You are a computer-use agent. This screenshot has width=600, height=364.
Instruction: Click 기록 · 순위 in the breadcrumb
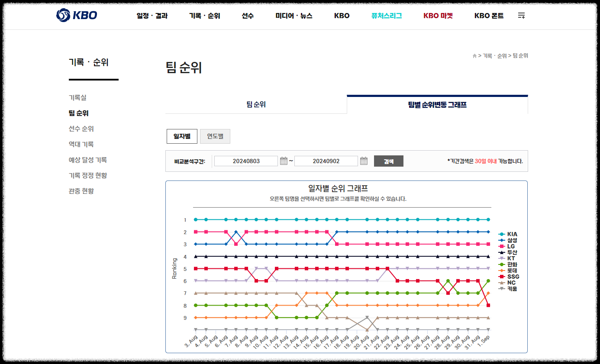click(495, 56)
